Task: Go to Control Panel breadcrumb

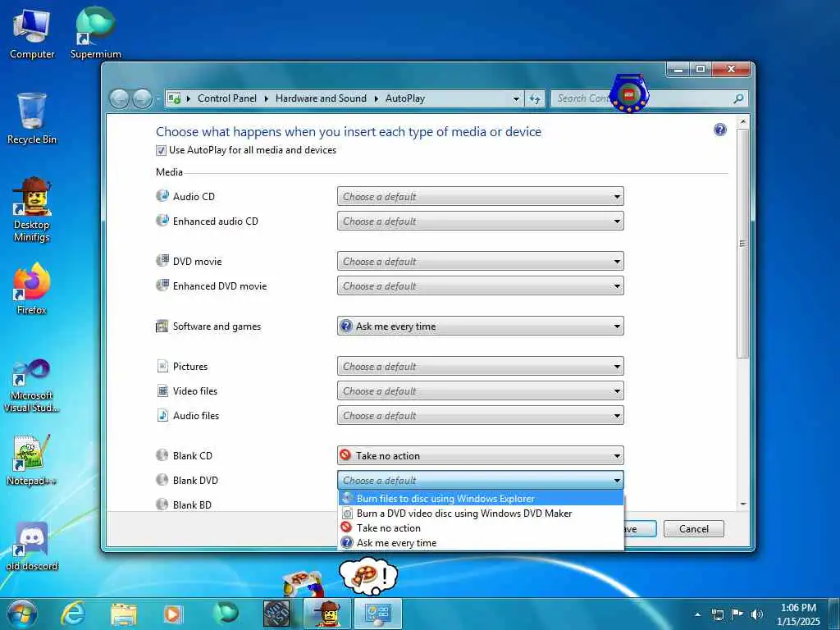Action: [x=227, y=98]
